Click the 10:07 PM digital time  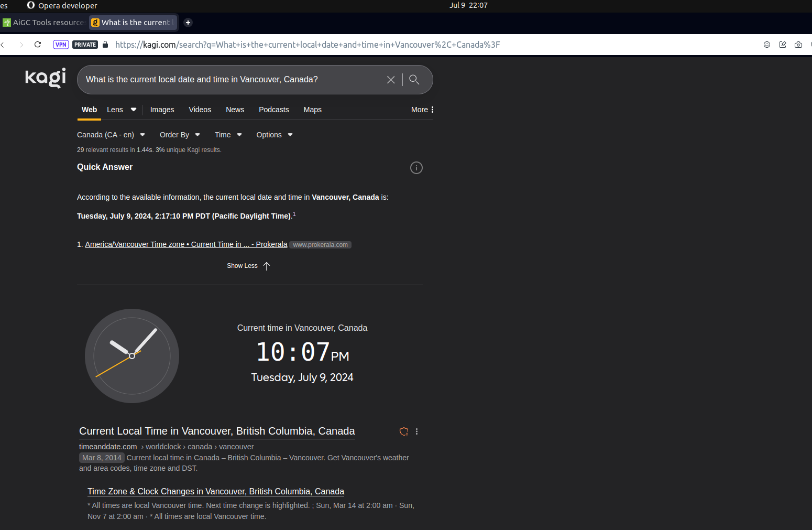pos(302,352)
